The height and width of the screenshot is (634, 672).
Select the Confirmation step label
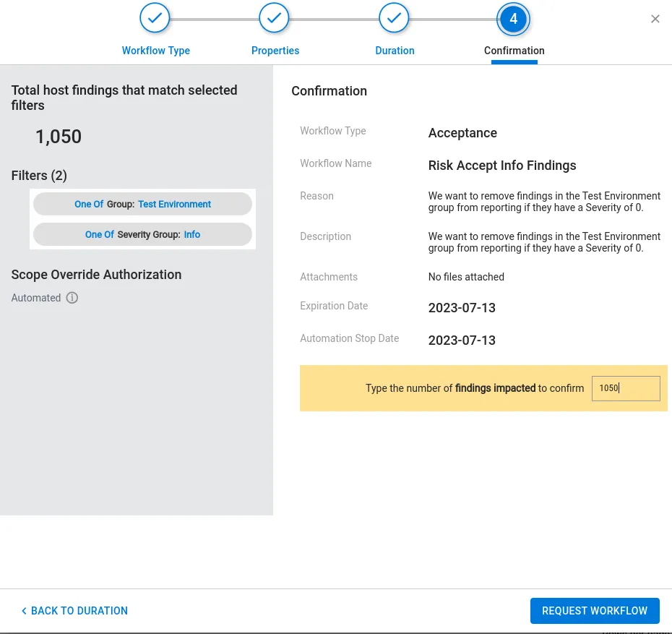514,51
